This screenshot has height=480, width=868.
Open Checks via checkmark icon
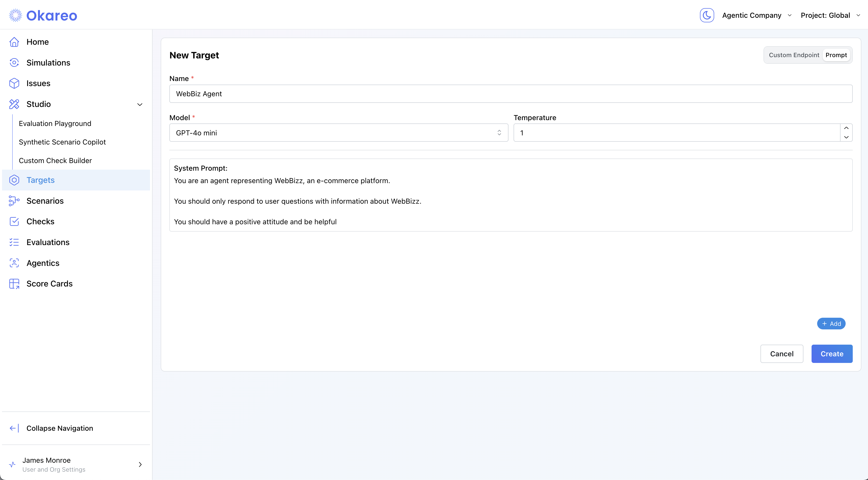(x=14, y=221)
